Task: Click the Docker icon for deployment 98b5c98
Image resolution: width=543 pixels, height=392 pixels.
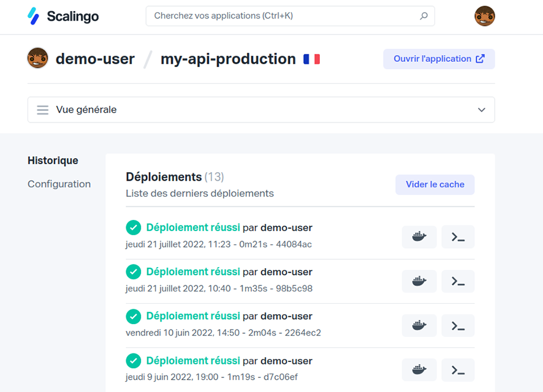Action: tap(419, 281)
